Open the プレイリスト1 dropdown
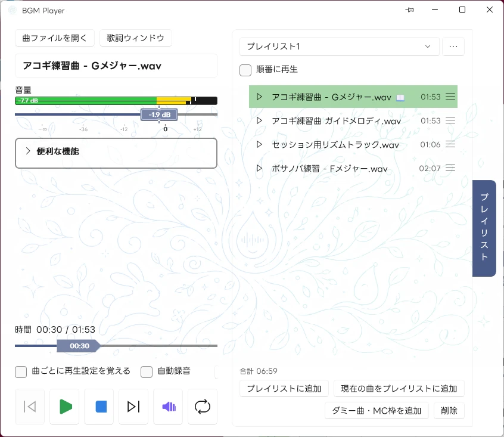 [x=340, y=47]
